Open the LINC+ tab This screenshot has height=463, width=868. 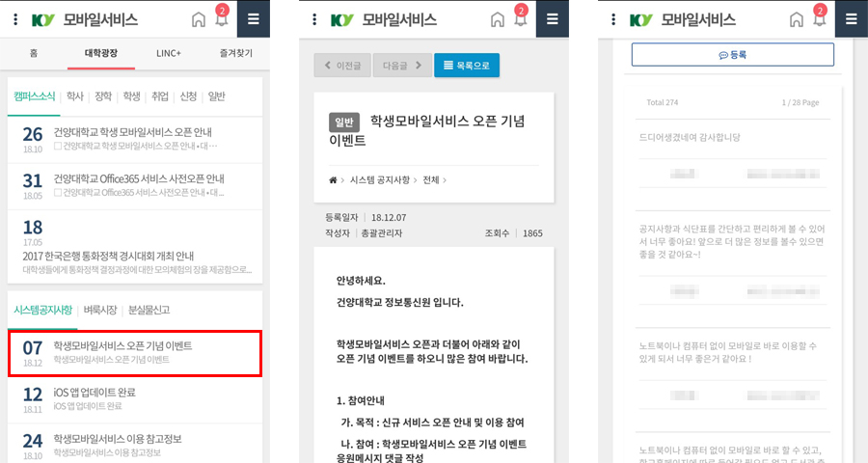click(168, 54)
